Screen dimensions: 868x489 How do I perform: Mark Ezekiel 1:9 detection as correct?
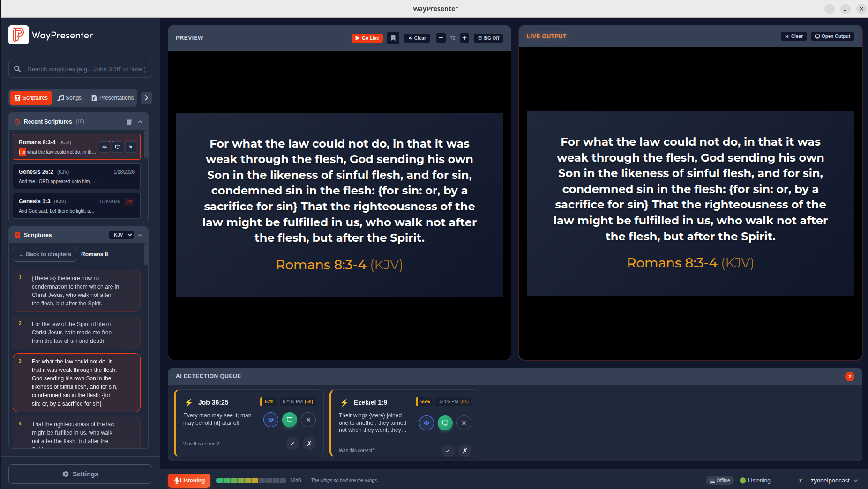tap(448, 450)
